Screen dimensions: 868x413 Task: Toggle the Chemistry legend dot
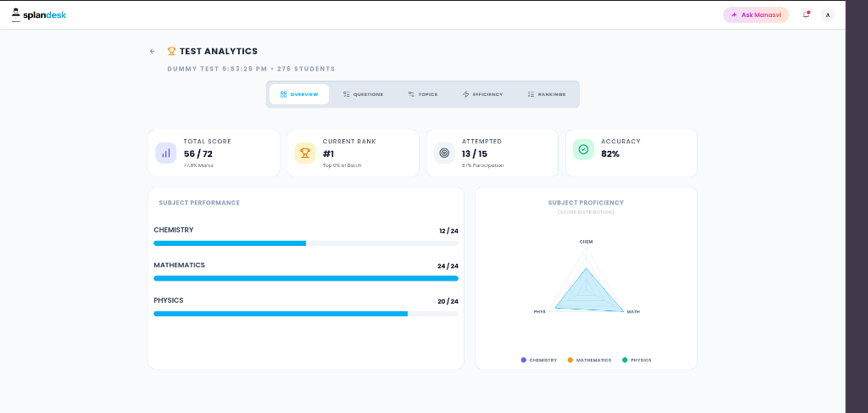(524, 360)
